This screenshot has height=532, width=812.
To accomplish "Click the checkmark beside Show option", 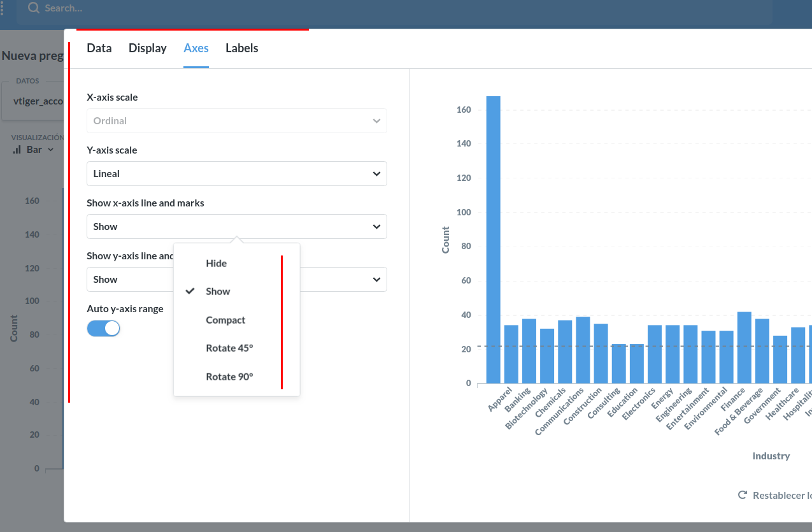I will (190, 291).
